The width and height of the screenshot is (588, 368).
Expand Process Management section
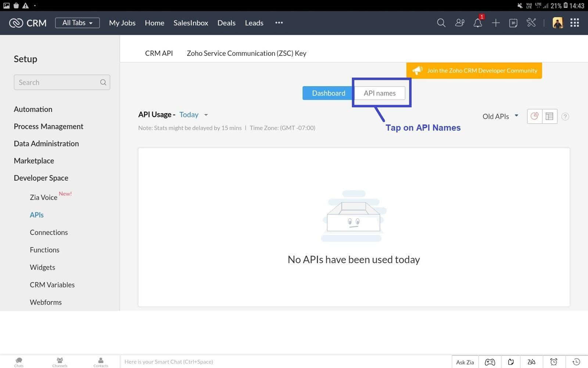tap(49, 127)
